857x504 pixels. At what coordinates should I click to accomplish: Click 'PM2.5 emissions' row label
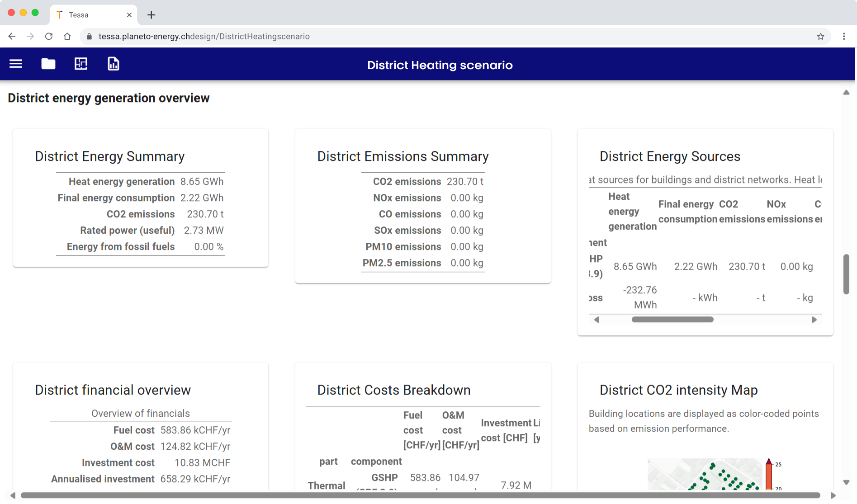(402, 263)
